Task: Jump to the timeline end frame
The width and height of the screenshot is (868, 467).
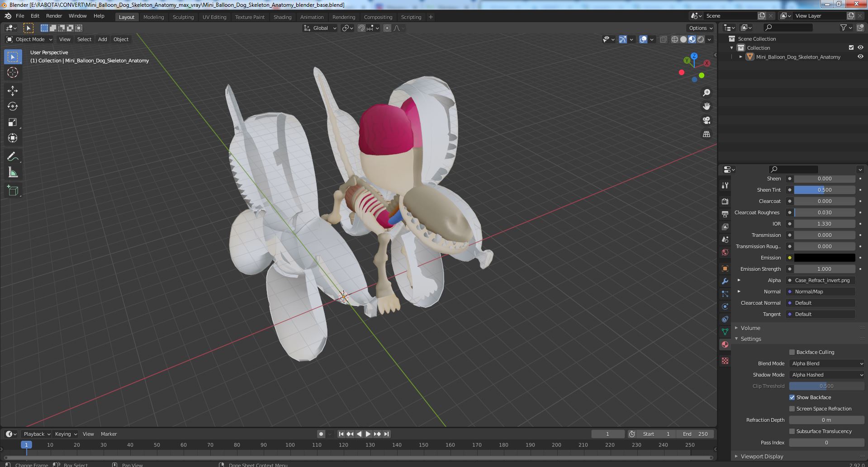Action: [x=386, y=434]
